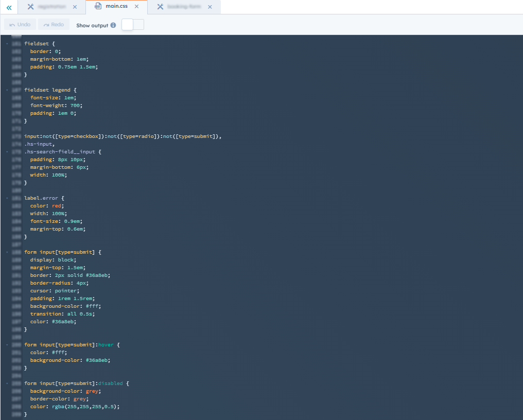Image resolution: width=523 pixels, height=420 pixels.
Task: Click the input:not([type=checkbox]) selector line
Action: [123, 136]
